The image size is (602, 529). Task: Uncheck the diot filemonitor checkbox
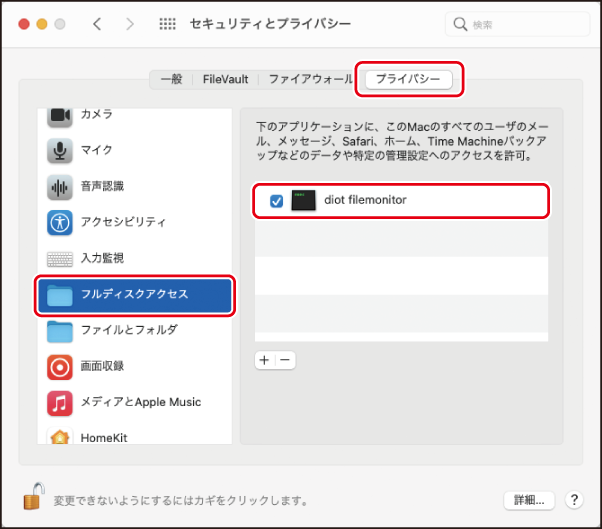pyautogui.click(x=276, y=201)
